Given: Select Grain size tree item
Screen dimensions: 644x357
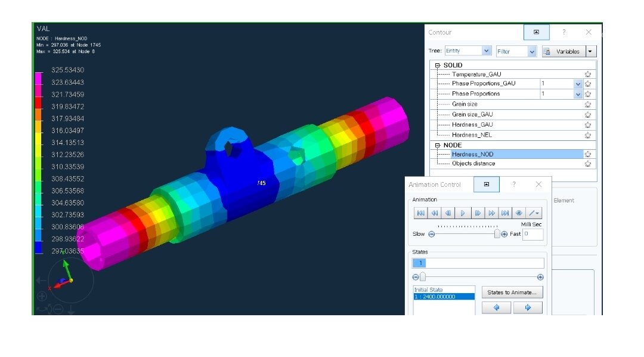Looking at the screenshot, I should [x=465, y=104].
